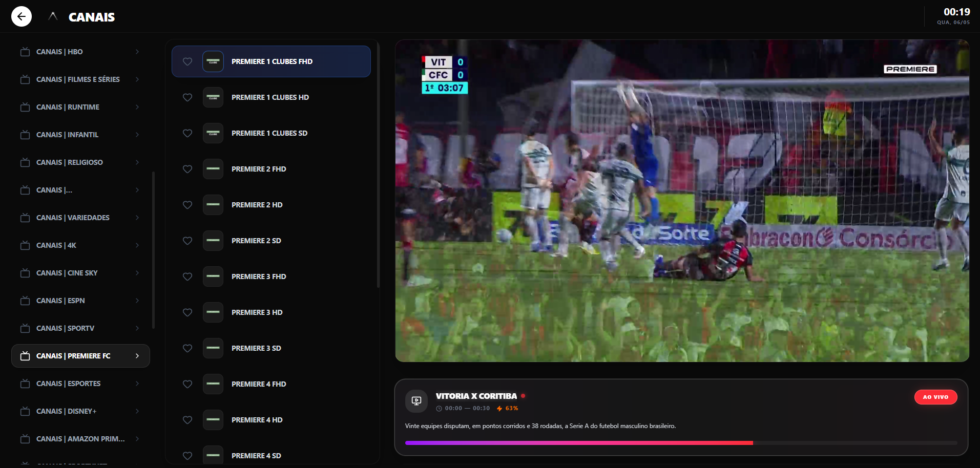
Task: Click the TV icon of CANAIS | 4K
Action: (x=25, y=245)
